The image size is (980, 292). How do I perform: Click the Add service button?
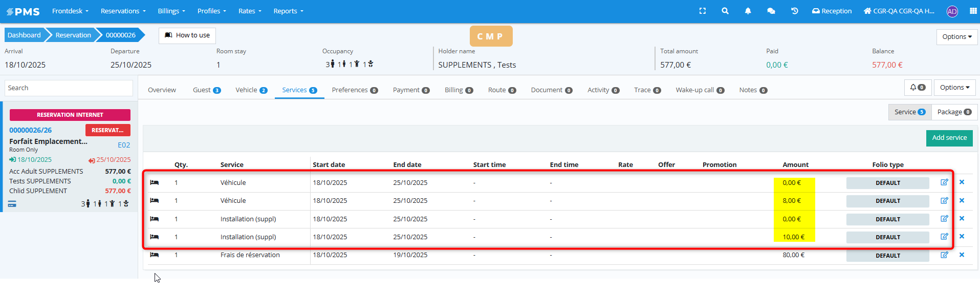pos(949,138)
